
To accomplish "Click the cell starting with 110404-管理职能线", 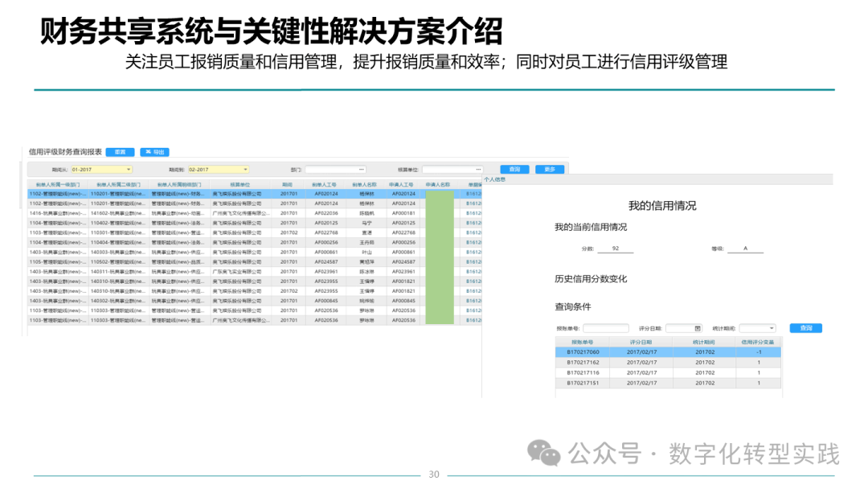I will tap(119, 243).
